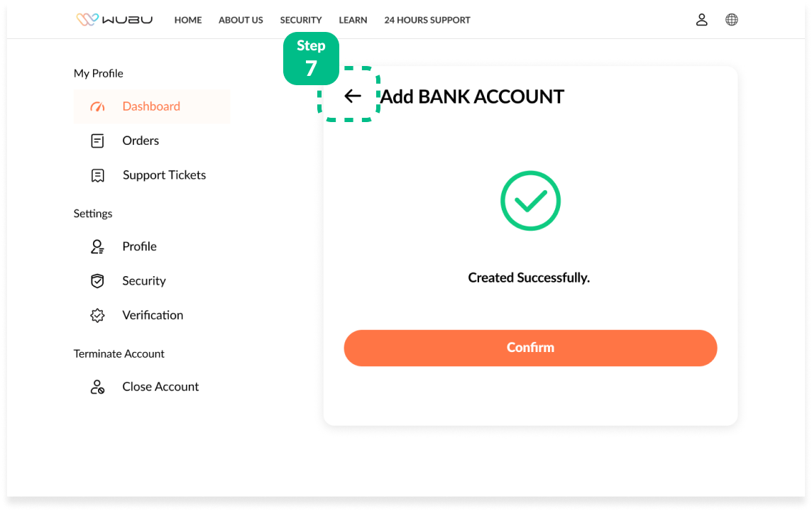Click the Profile person icon
Viewport: 812px width, 511px height.
(x=97, y=246)
